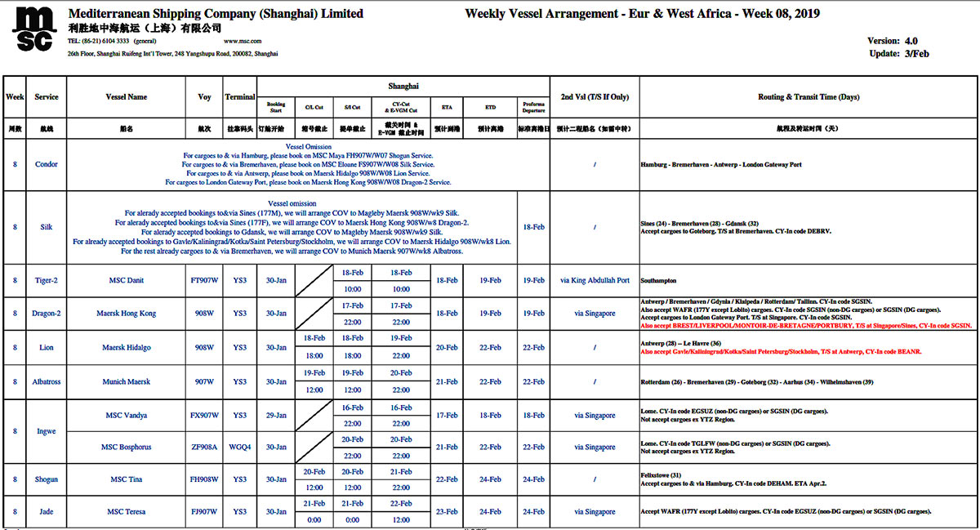This screenshot has width=980, height=530.
Task: Click voyage number 'ZF908A'
Action: 205,448
